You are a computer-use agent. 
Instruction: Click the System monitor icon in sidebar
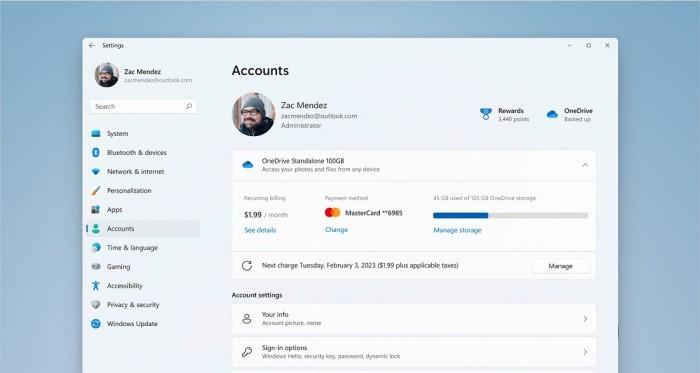click(x=96, y=133)
